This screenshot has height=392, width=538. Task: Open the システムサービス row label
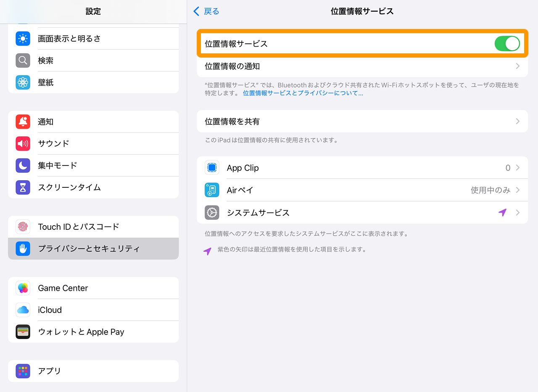click(x=258, y=213)
